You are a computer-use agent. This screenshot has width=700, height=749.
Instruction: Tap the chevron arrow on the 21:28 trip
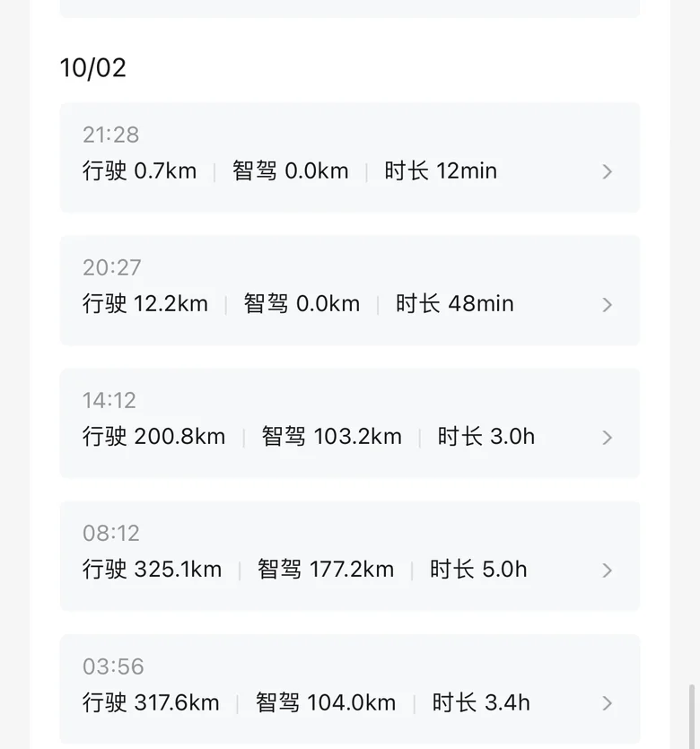pyautogui.click(x=608, y=171)
